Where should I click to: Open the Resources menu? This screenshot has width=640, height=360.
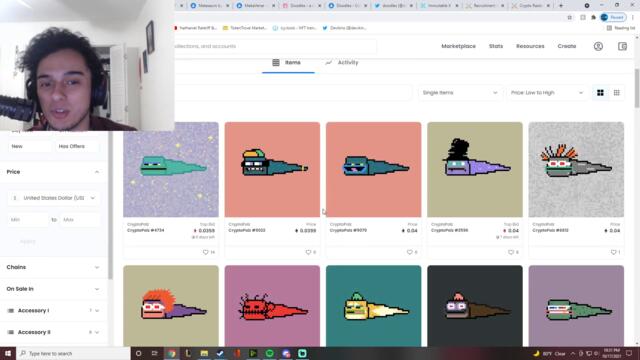(530, 46)
